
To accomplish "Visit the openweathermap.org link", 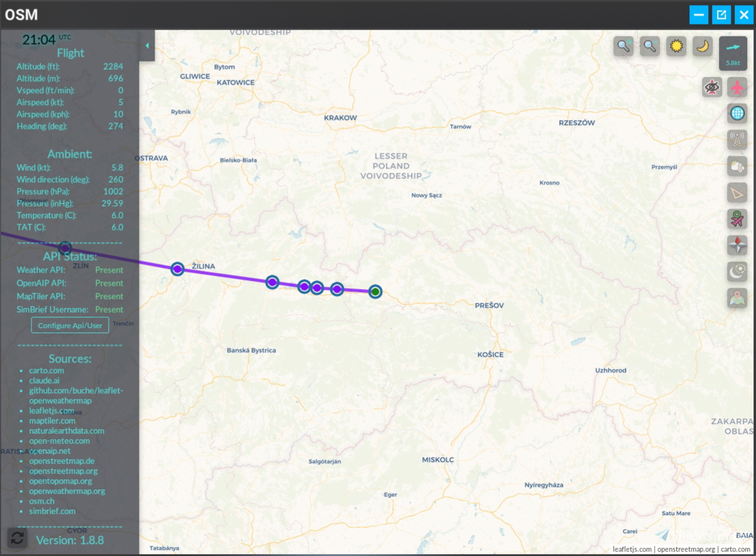I will pos(68,491).
